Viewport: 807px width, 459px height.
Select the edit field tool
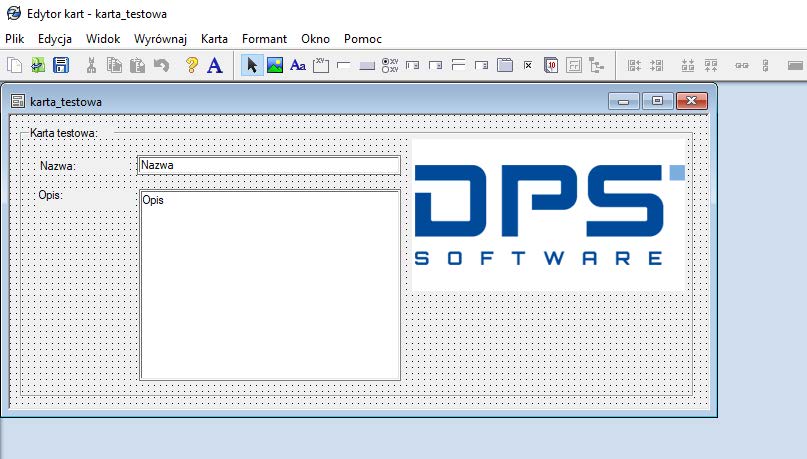344,65
